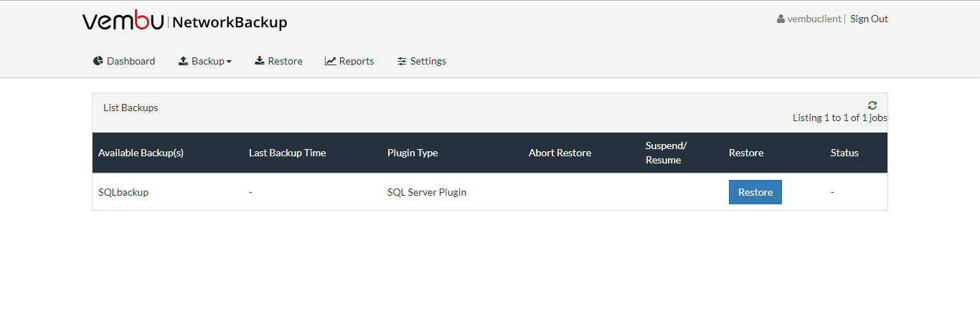Open the Settings menu item
The image size is (980, 324).
[422, 61]
